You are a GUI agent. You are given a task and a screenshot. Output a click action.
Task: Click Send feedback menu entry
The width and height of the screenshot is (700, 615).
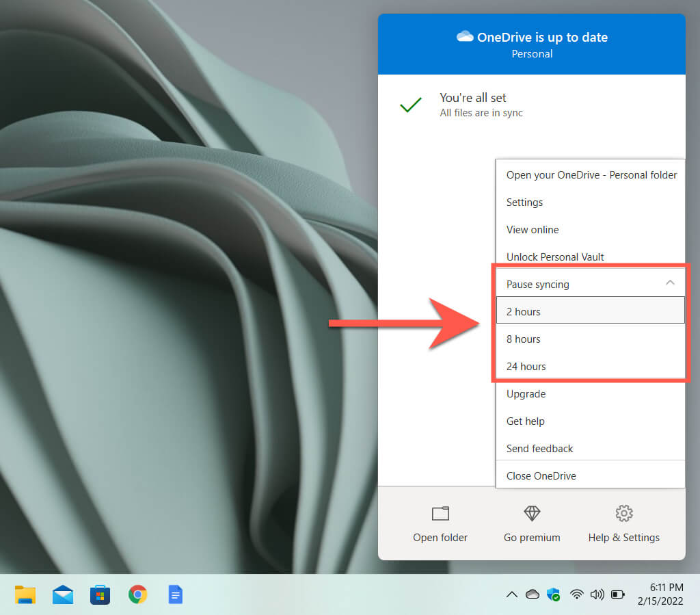click(x=590, y=448)
